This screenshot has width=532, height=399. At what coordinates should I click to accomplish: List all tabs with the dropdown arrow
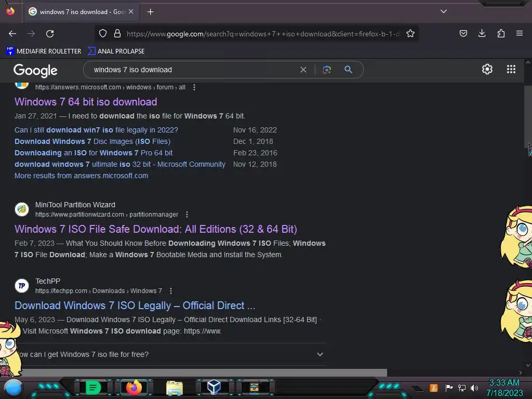[x=444, y=11]
